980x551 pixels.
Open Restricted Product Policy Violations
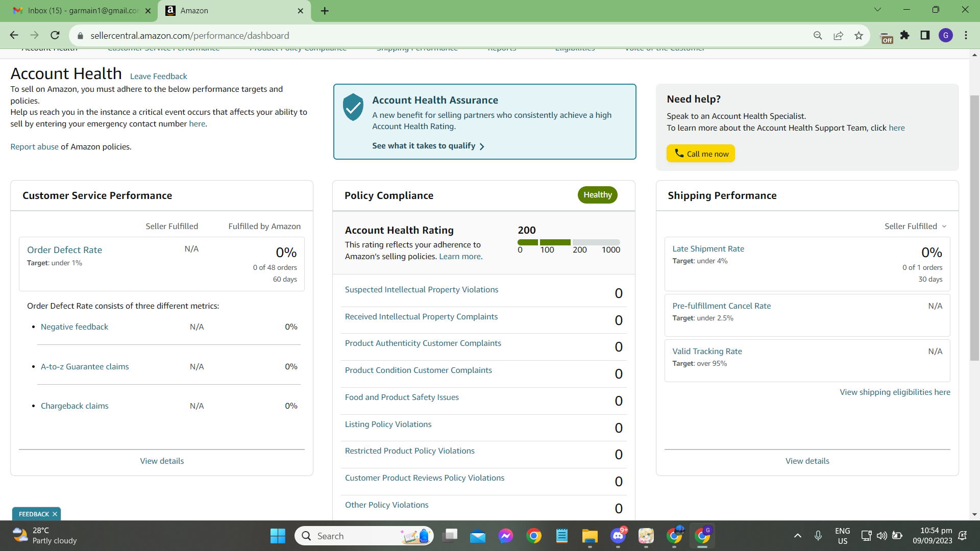(x=410, y=450)
